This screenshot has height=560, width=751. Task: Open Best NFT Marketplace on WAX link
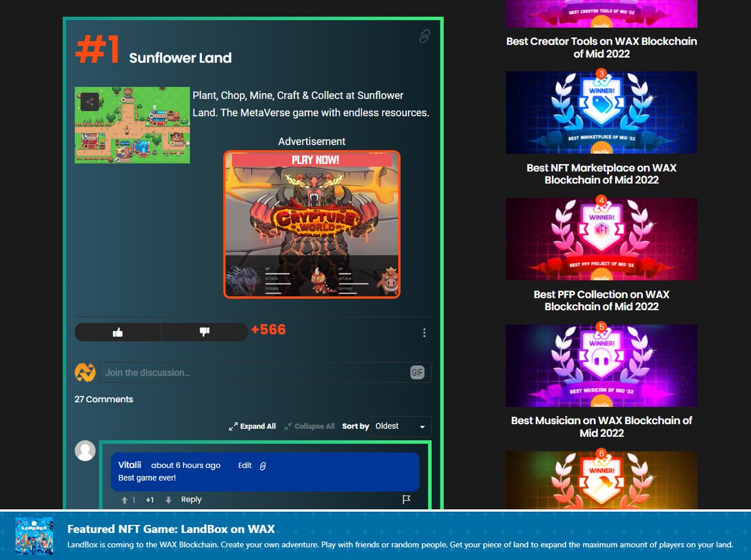point(601,174)
